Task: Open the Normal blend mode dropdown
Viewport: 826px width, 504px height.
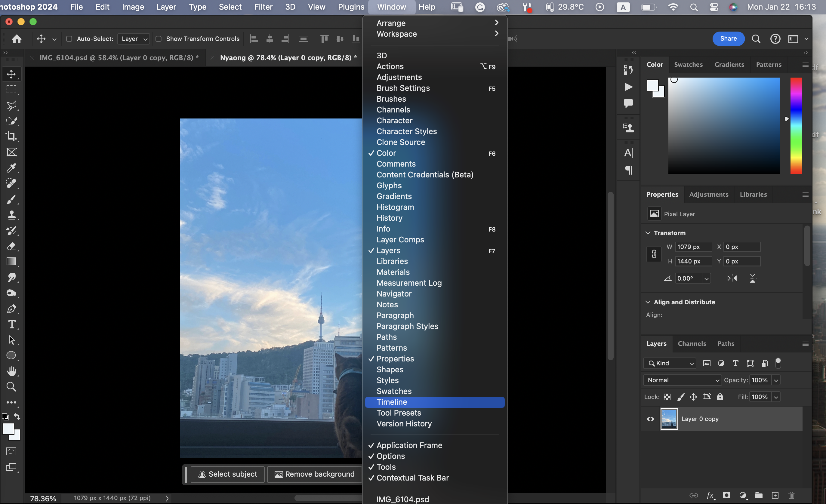Action: click(x=682, y=380)
